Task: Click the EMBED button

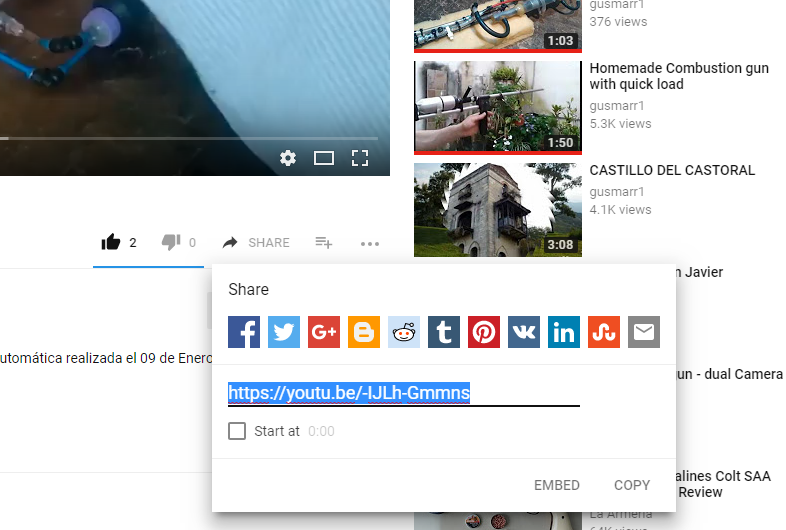Action: click(556, 485)
